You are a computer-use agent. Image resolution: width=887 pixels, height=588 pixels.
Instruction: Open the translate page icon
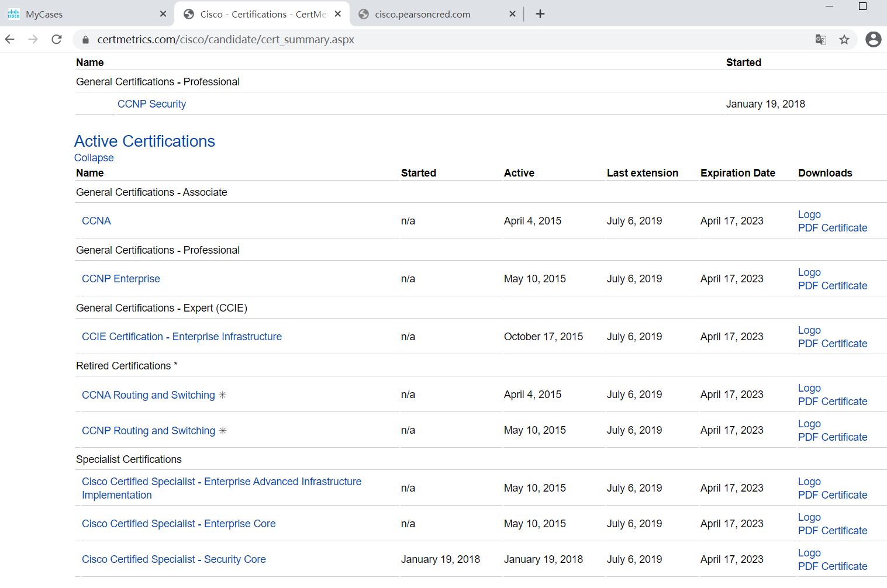click(x=821, y=39)
